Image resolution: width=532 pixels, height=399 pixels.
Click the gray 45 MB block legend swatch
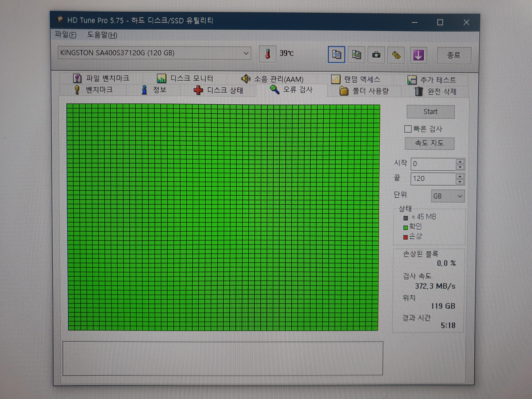pyautogui.click(x=405, y=218)
